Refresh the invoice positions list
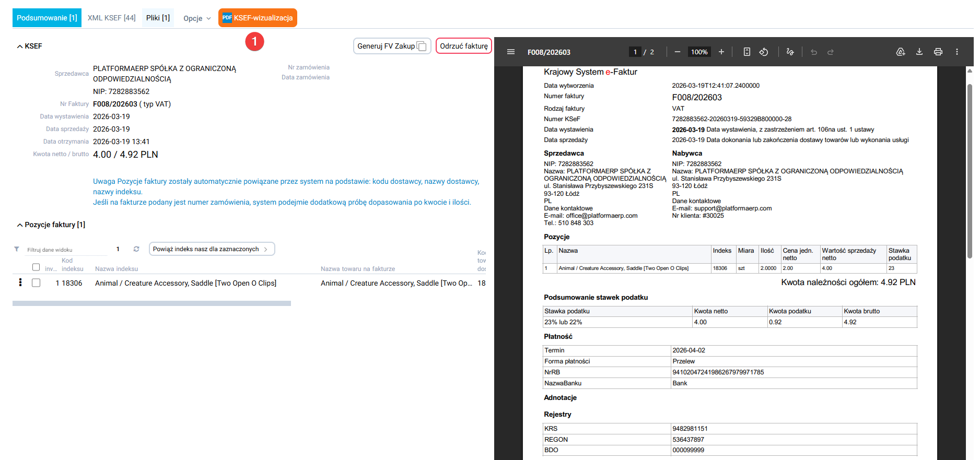The height and width of the screenshot is (460, 980). (136, 249)
